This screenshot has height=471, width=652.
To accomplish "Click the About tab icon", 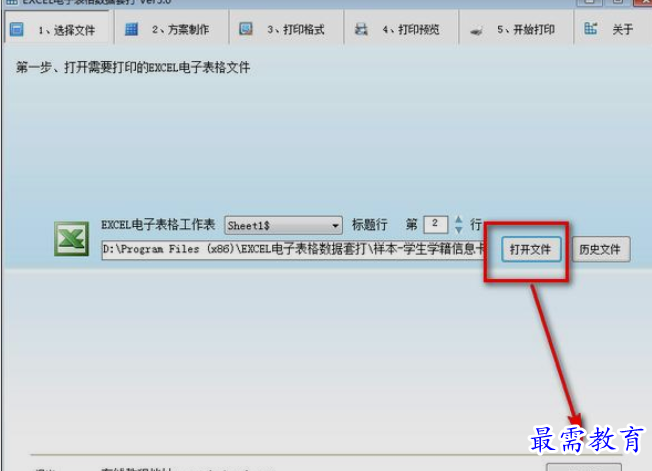I will tap(590, 29).
